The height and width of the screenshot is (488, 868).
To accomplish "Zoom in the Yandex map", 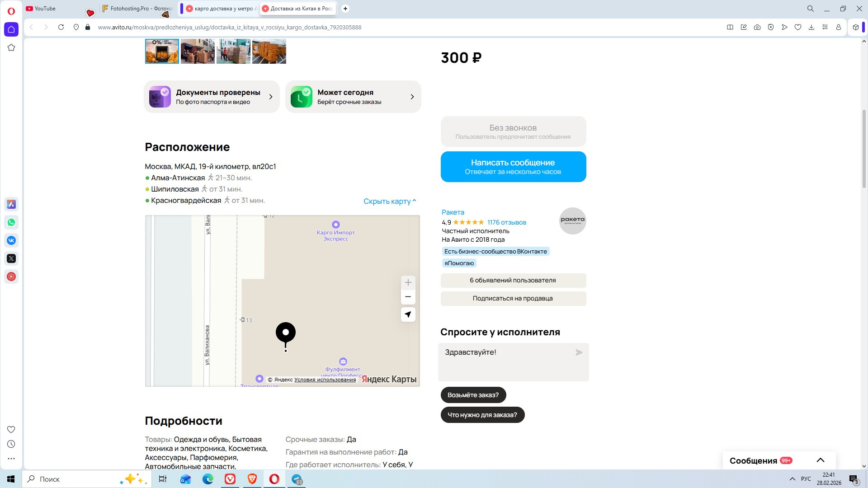I will [x=408, y=282].
